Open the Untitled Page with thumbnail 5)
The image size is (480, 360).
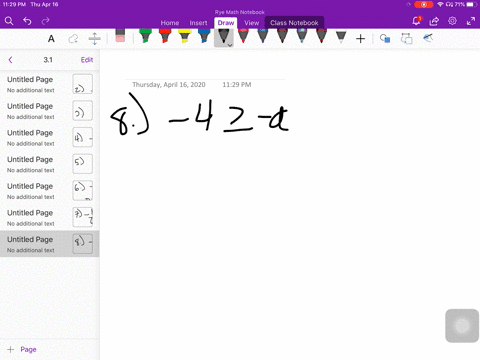click(50, 164)
